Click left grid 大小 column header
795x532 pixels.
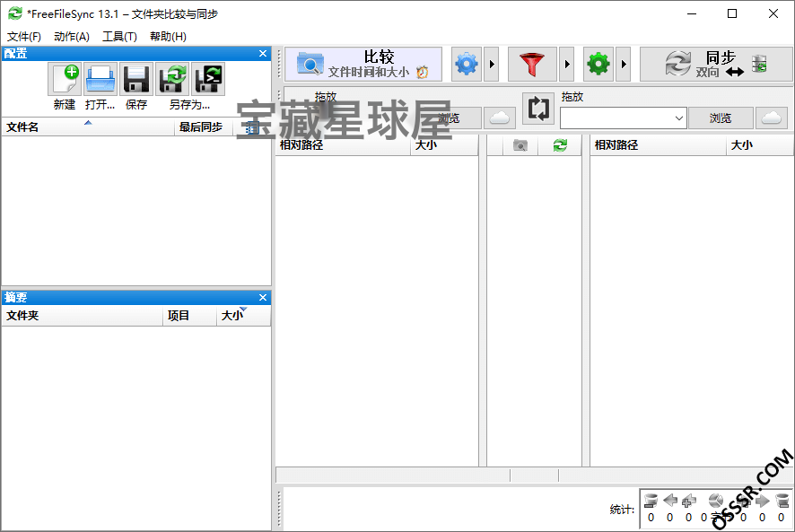point(444,145)
